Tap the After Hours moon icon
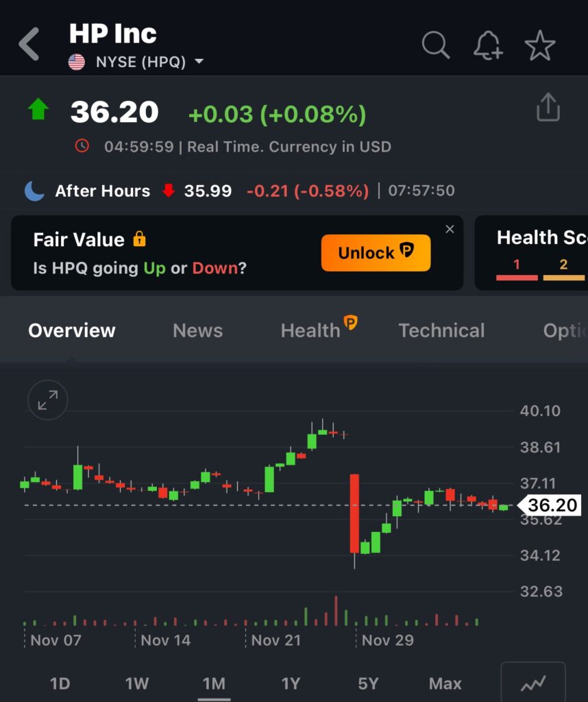The height and width of the screenshot is (702, 588). pyautogui.click(x=34, y=191)
